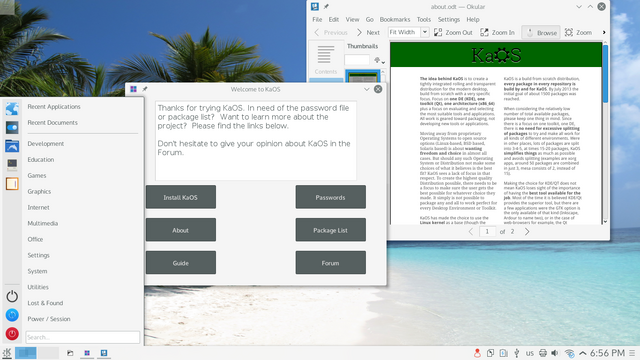Expand hidden system tray icons arrow
This screenshot has width=640, height=360.
coord(582,353)
